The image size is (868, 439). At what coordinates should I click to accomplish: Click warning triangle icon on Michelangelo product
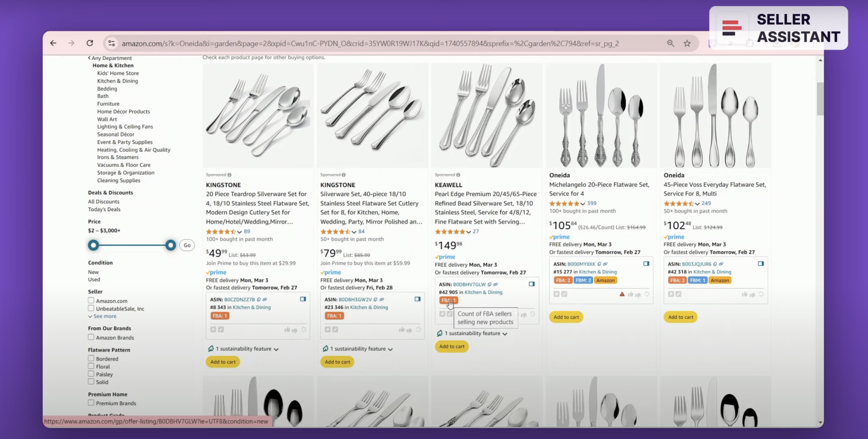622,294
